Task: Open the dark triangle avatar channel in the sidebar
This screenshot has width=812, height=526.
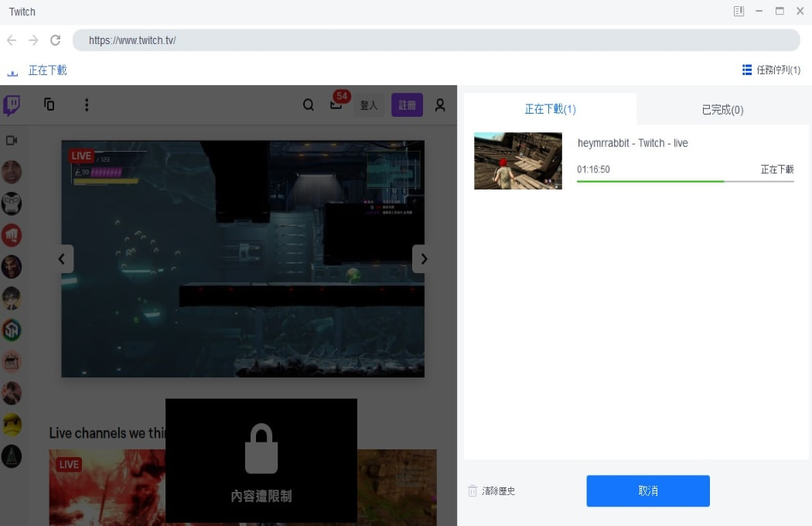Action: click(12, 456)
